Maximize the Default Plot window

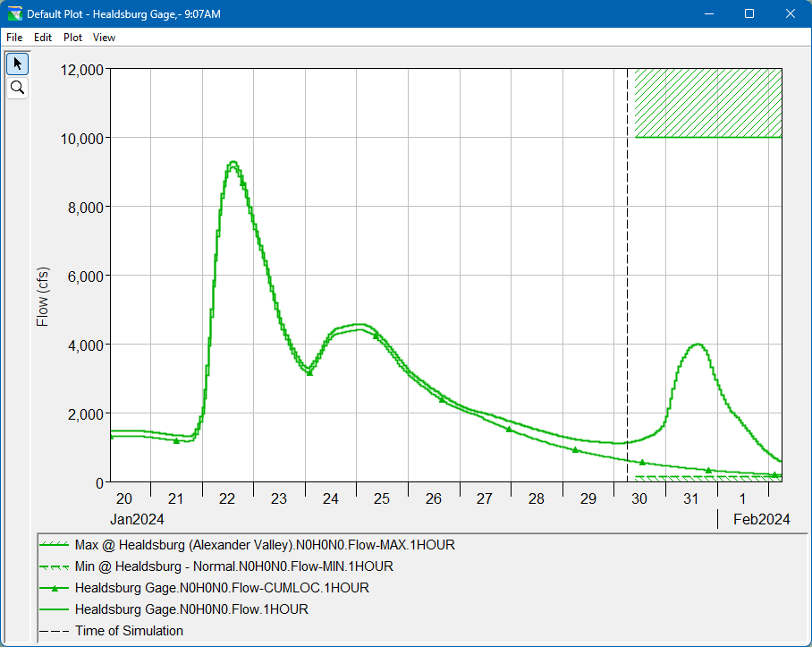click(749, 14)
